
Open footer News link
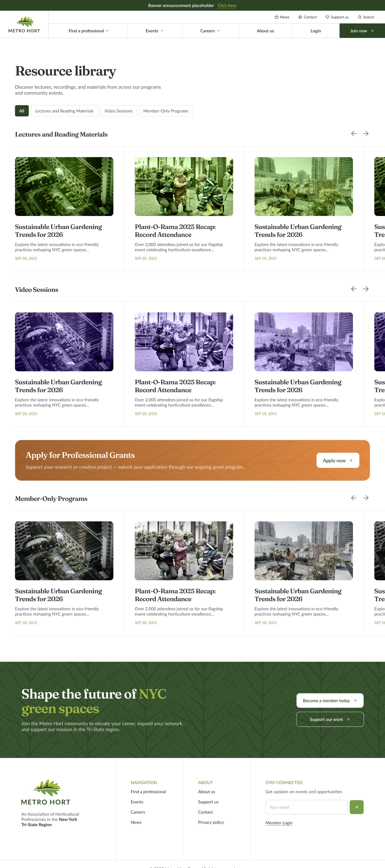click(136, 822)
